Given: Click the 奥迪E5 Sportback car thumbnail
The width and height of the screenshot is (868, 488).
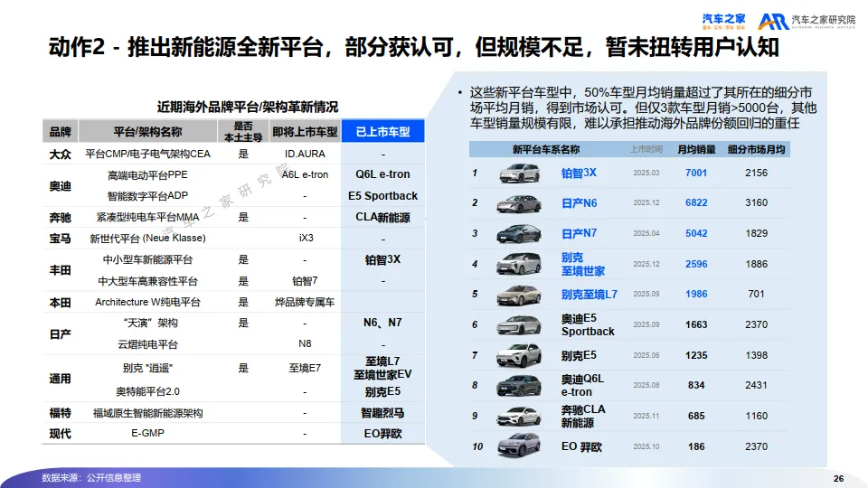Looking at the screenshot, I should pos(519,324).
